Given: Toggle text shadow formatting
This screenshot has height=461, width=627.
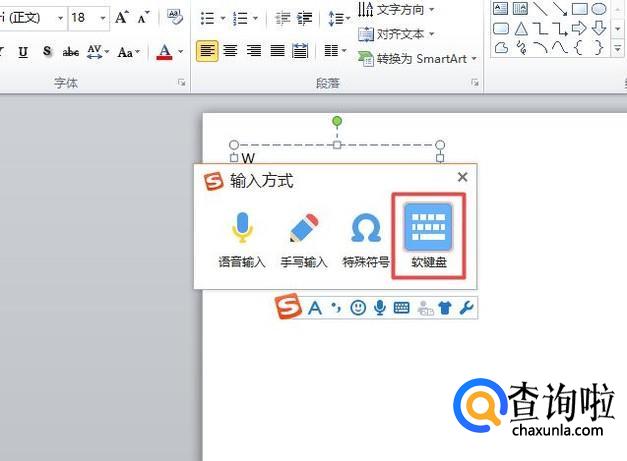Looking at the screenshot, I should pyautogui.click(x=47, y=52).
